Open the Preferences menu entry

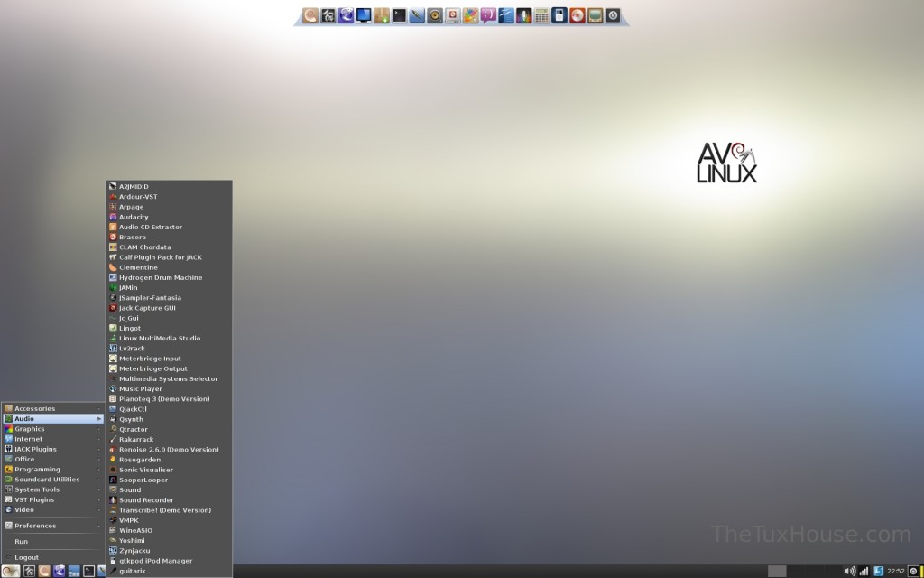point(53,525)
